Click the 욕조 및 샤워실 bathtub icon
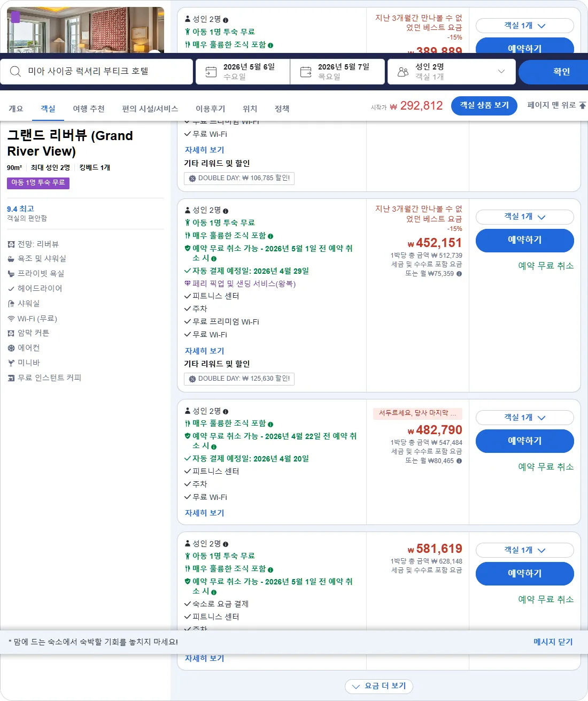 11,259
